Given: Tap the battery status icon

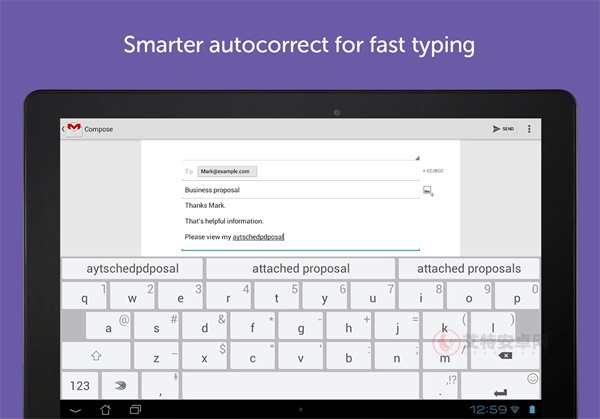Looking at the screenshot, I should coord(532,410).
